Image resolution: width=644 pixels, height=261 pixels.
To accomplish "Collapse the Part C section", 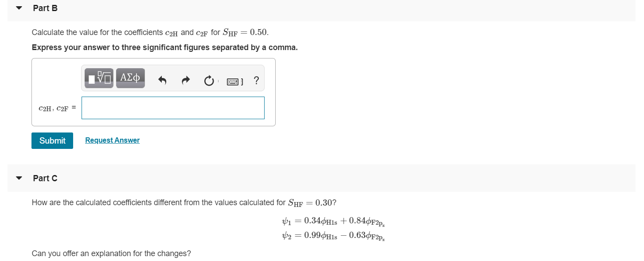I will [18, 177].
